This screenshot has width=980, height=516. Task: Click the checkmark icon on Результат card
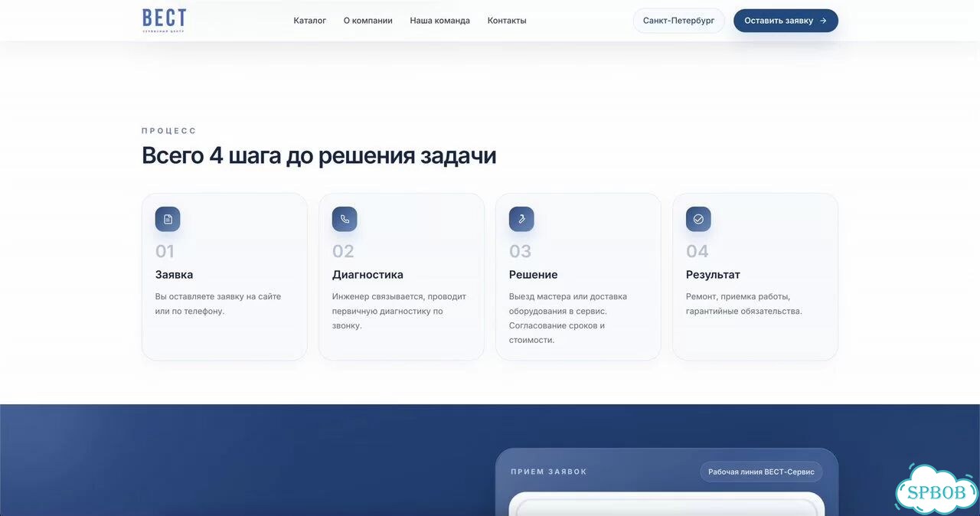point(698,219)
